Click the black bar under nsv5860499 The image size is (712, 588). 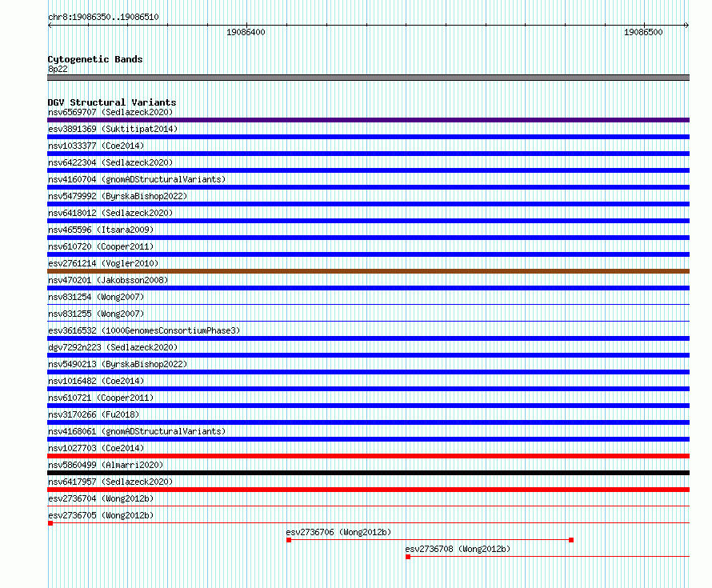pos(368,473)
